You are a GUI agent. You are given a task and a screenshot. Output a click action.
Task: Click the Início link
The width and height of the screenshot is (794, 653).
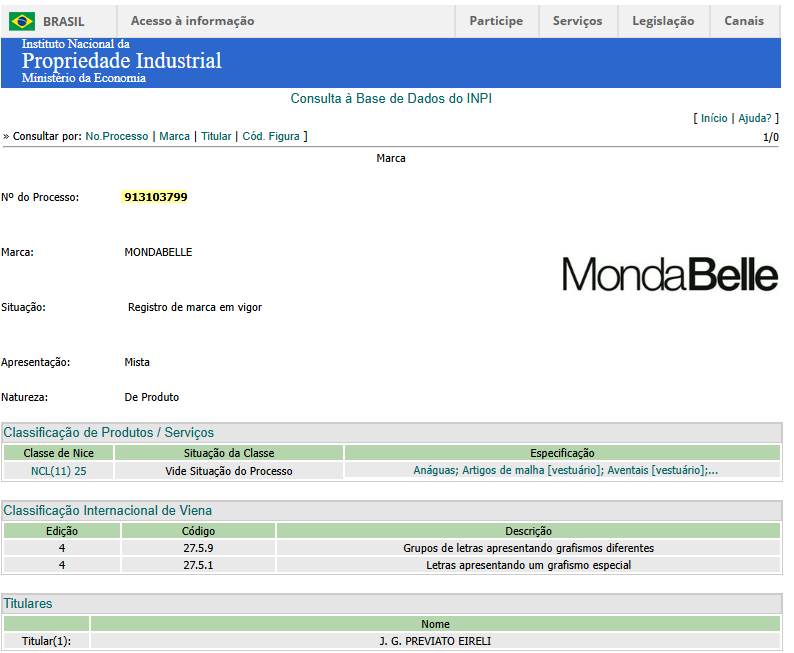pos(714,118)
